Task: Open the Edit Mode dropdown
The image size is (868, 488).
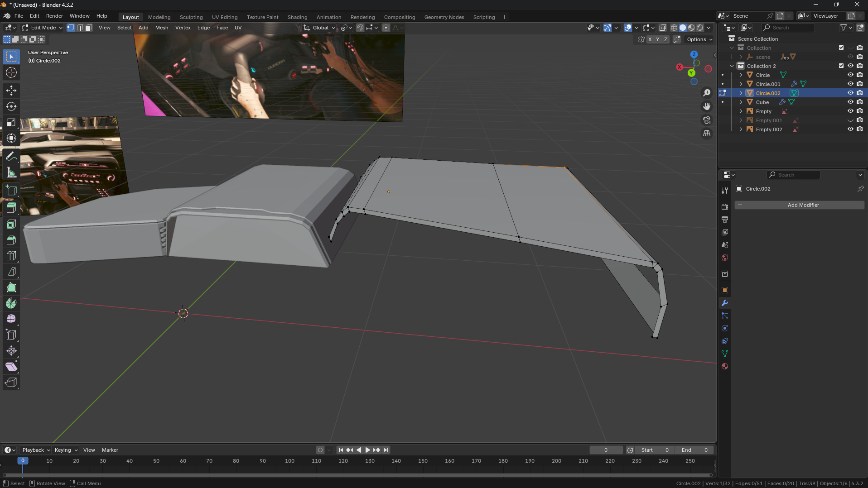Action: tap(42, 28)
